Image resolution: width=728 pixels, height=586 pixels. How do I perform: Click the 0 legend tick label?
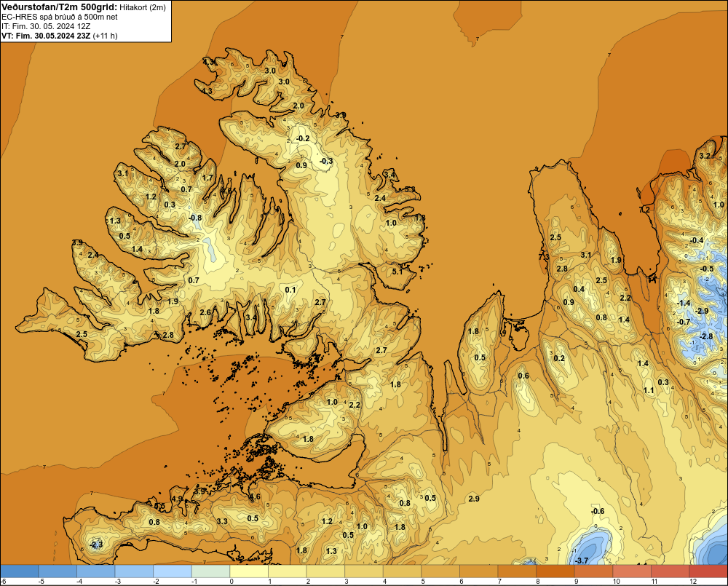click(232, 582)
